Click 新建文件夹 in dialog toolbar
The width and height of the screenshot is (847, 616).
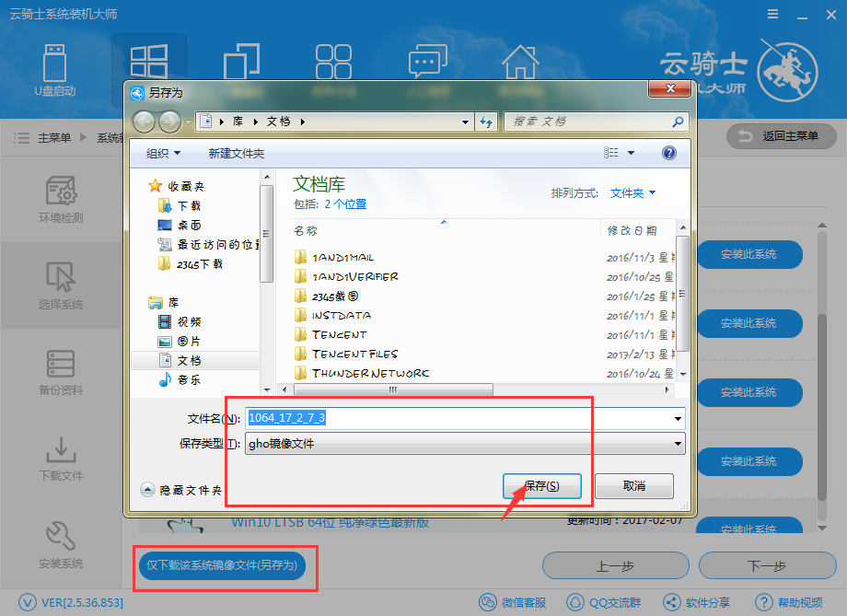click(x=237, y=154)
